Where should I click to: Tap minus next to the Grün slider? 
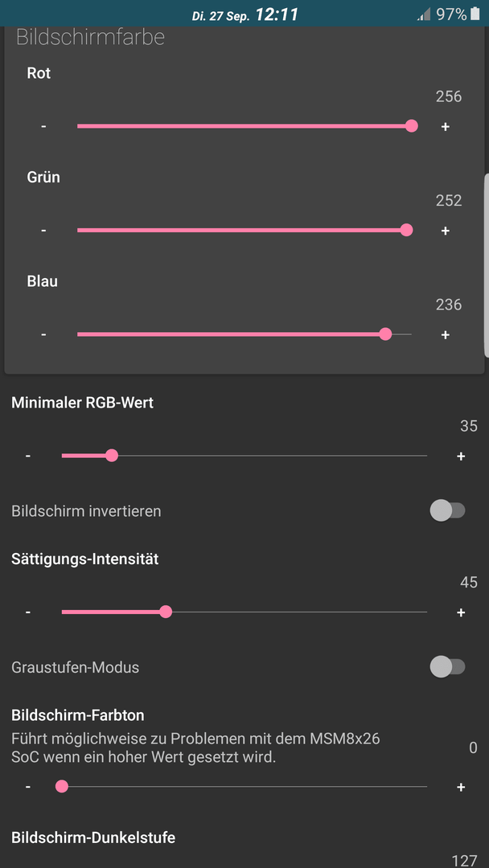pyautogui.click(x=43, y=231)
